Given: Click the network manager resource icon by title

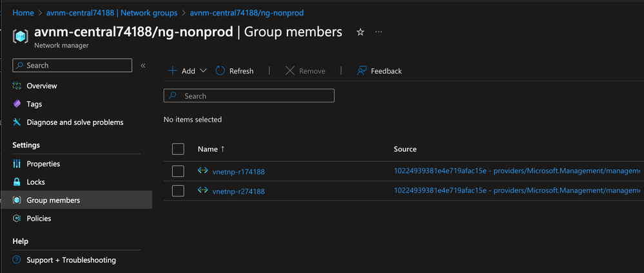Looking at the screenshot, I should [19, 36].
